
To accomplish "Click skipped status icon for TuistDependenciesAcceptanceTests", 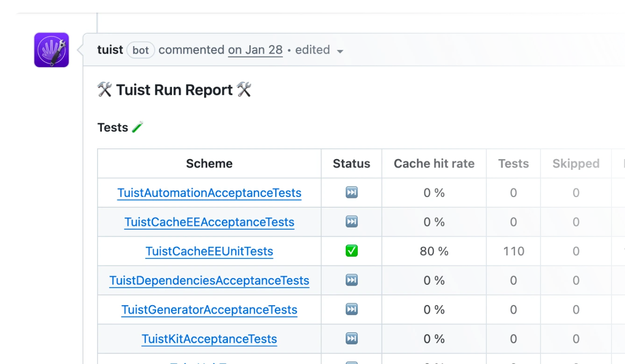I will pos(351,280).
